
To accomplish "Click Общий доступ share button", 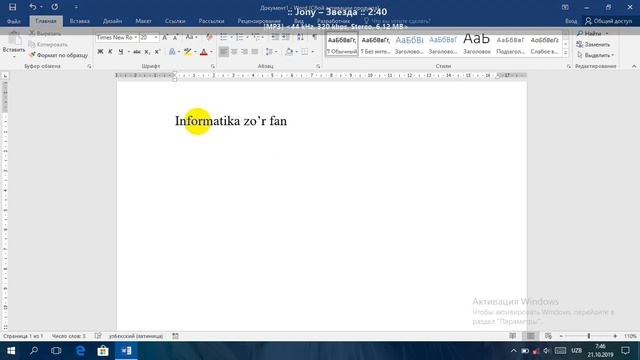I will (609, 21).
